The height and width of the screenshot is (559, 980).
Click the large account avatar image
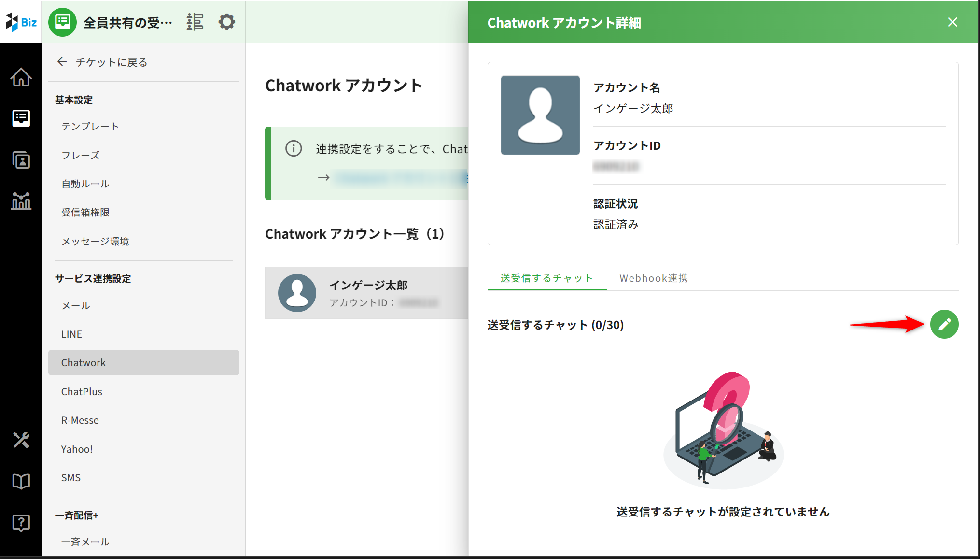(540, 115)
